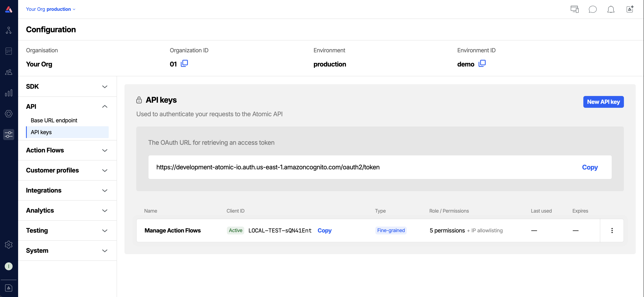644x297 pixels.
Task: Copy the LOCAL-TEST client ID
Action: (x=325, y=230)
